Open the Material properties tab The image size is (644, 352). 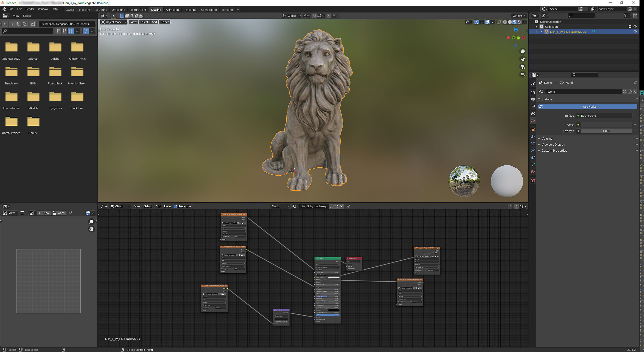pyautogui.click(x=533, y=171)
